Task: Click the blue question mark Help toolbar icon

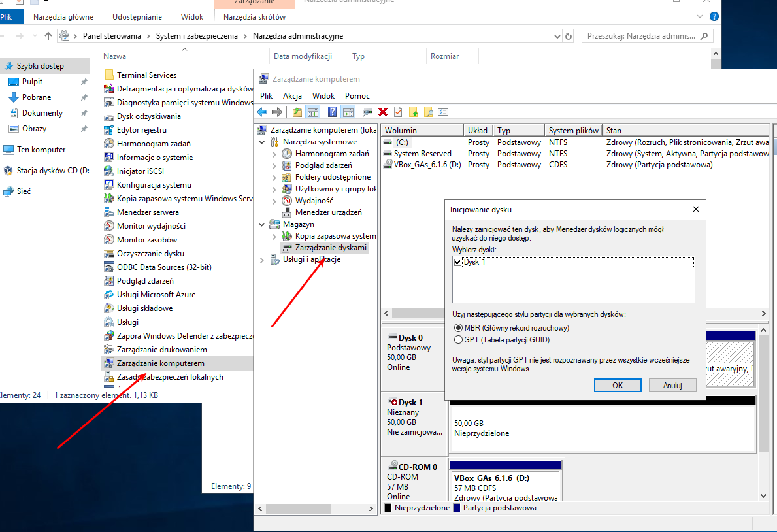Action: [x=333, y=112]
